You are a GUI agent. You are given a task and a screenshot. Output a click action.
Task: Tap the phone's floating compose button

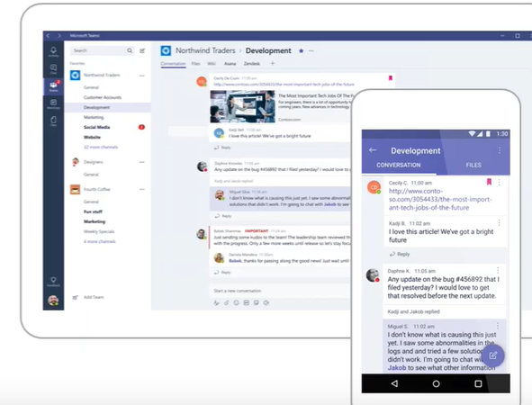493,355
